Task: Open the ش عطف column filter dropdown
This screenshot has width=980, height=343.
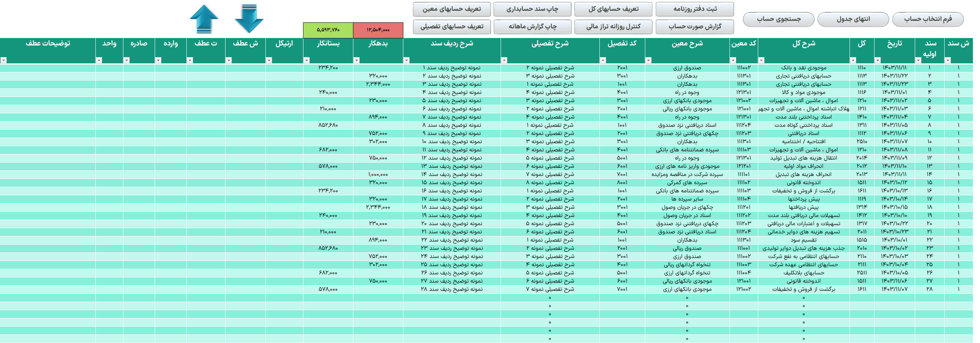Action: 229,60
